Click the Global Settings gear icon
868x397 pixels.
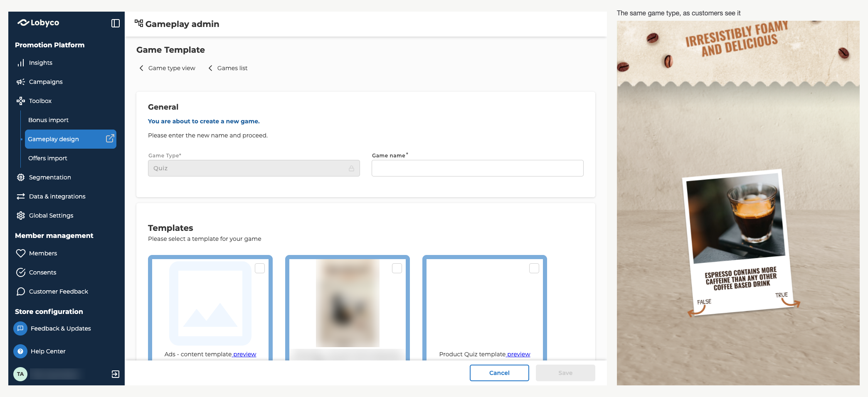pos(21,216)
